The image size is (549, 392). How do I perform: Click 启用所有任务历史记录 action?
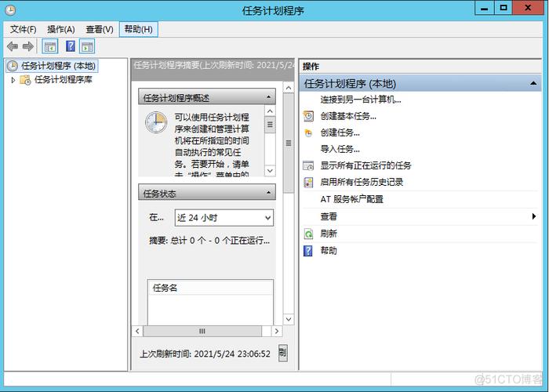362,182
